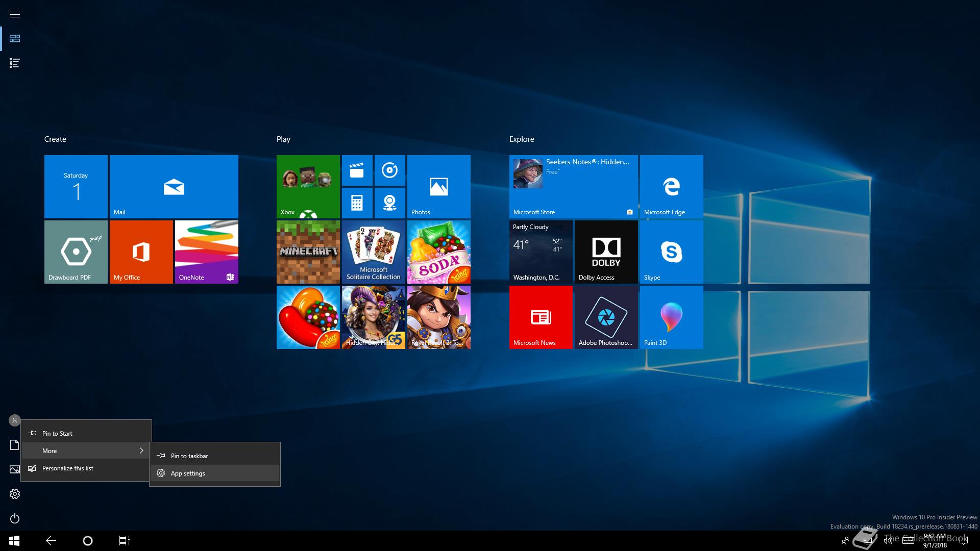Screen dimensions: 980x551
Task: Launch Candy Crush Saga tile
Action: tap(308, 317)
